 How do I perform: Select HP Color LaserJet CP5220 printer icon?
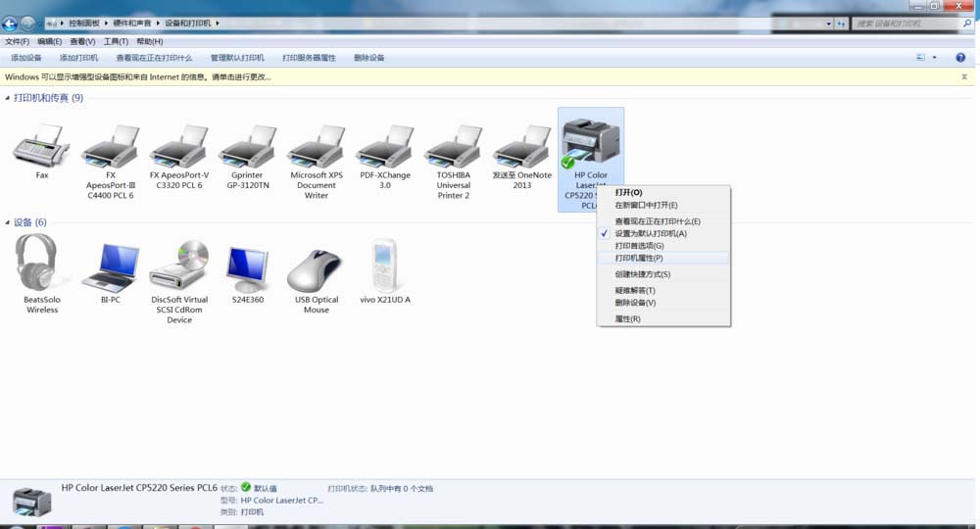click(591, 144)
